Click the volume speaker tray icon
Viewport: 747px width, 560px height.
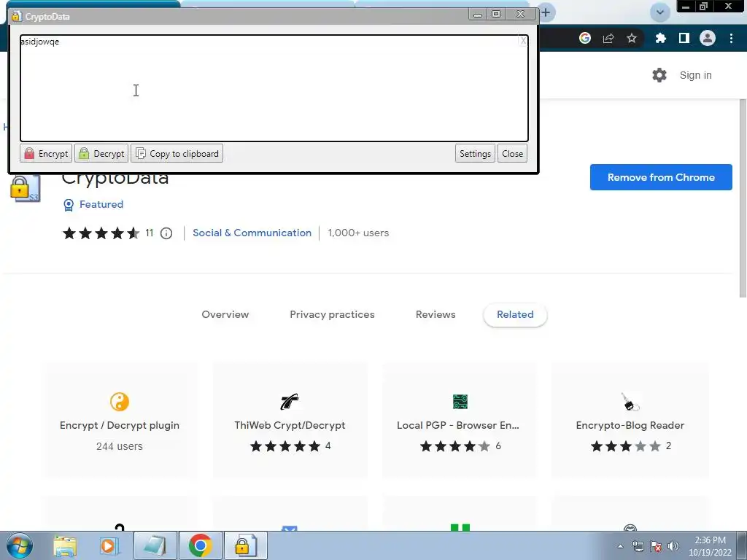coord(673,546)
